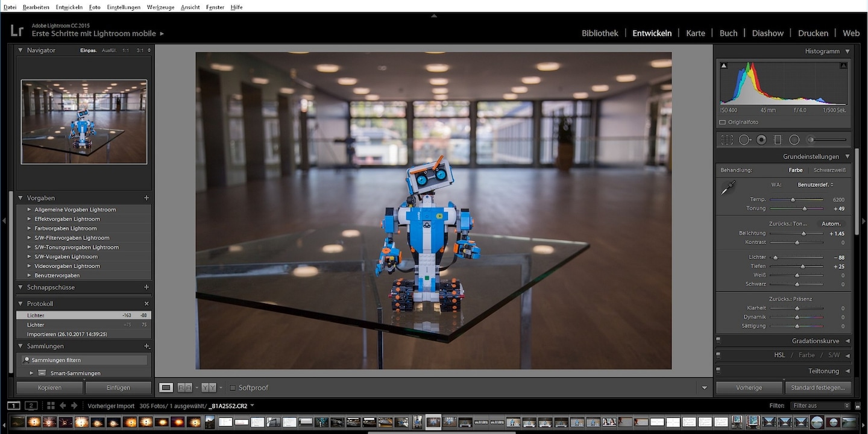Image resolution: width=868 pixels, height=434 pixels.
Task: Expand the Gradationskurve panel
Action: (x=847, y=341)
